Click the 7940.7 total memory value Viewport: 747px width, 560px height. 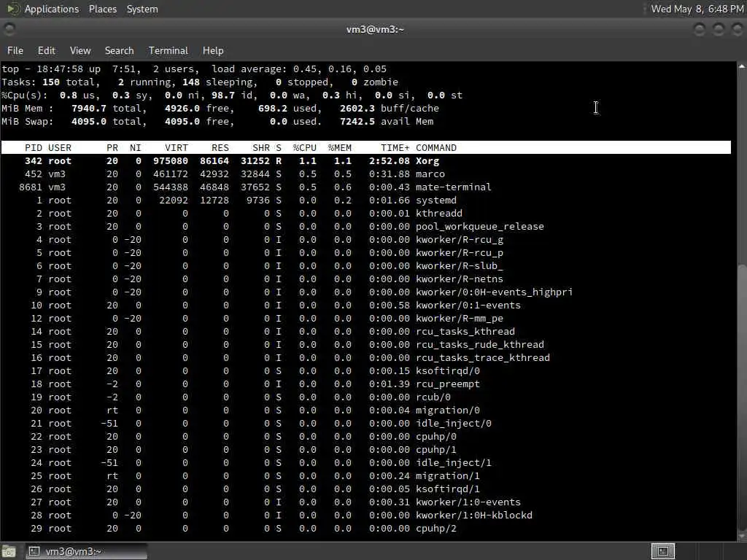click(88, 109)
